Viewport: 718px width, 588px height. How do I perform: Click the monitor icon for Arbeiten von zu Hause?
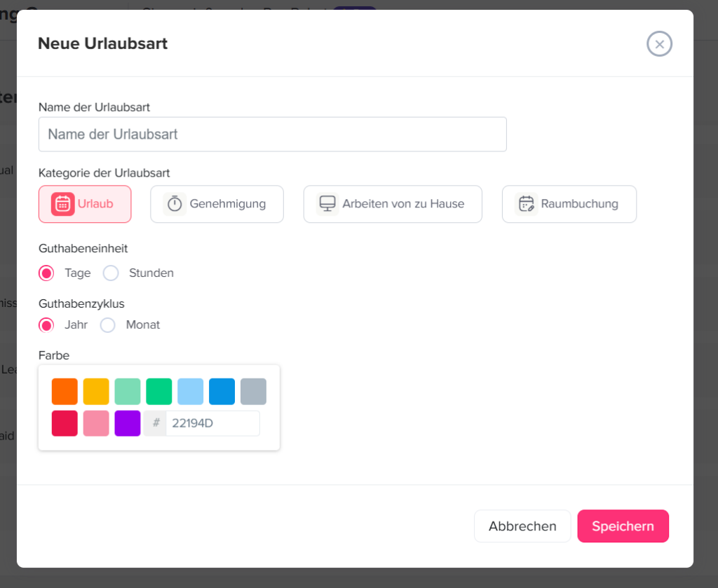coord(327,204)
